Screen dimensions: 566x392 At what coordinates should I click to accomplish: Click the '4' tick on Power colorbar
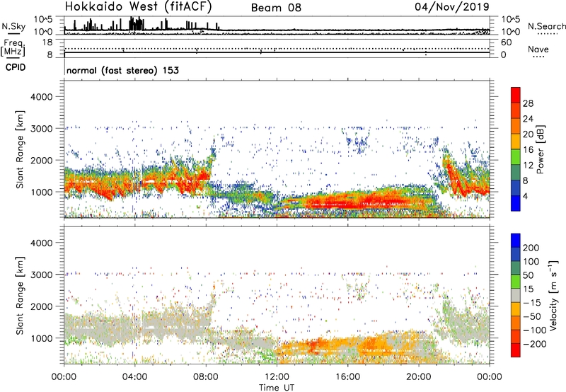[525, 197]
